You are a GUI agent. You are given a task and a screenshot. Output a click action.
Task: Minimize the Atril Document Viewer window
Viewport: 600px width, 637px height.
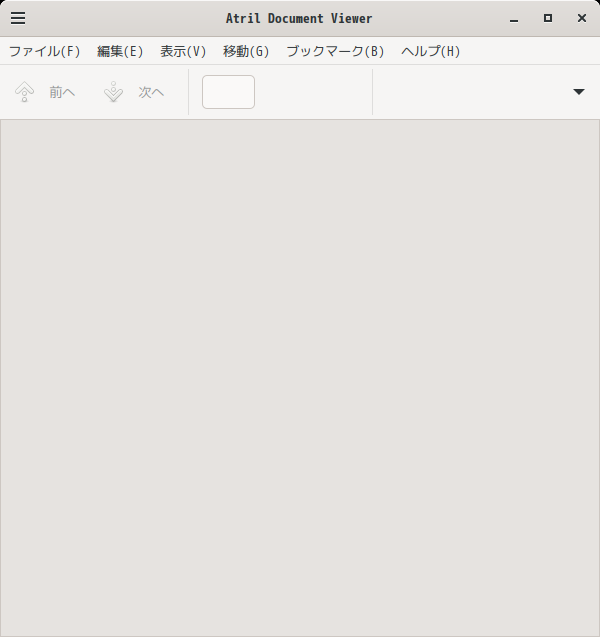514,19
